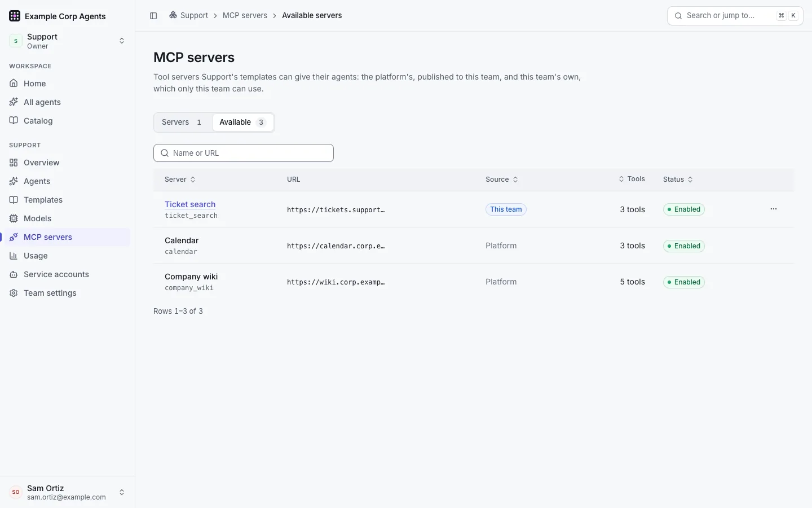
Task: Click the Enabled status for Calendar
Action: tap(684, 246)
